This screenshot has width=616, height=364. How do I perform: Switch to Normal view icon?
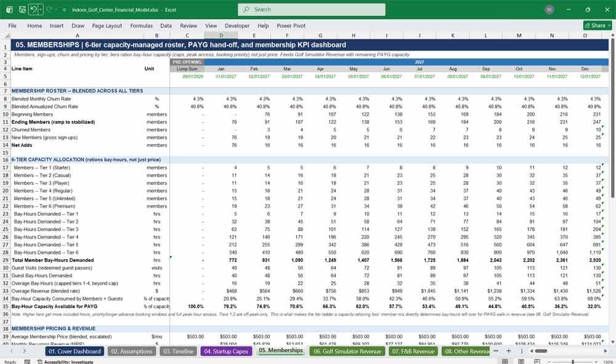(505, 362)
